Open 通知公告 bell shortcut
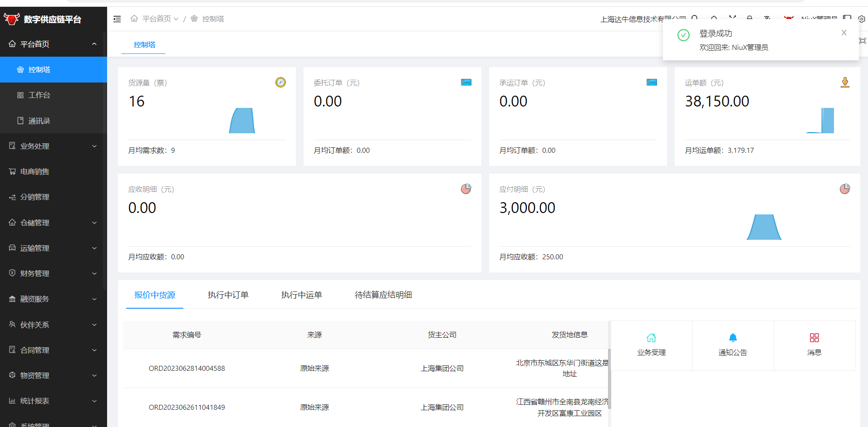 coord(733,345)
